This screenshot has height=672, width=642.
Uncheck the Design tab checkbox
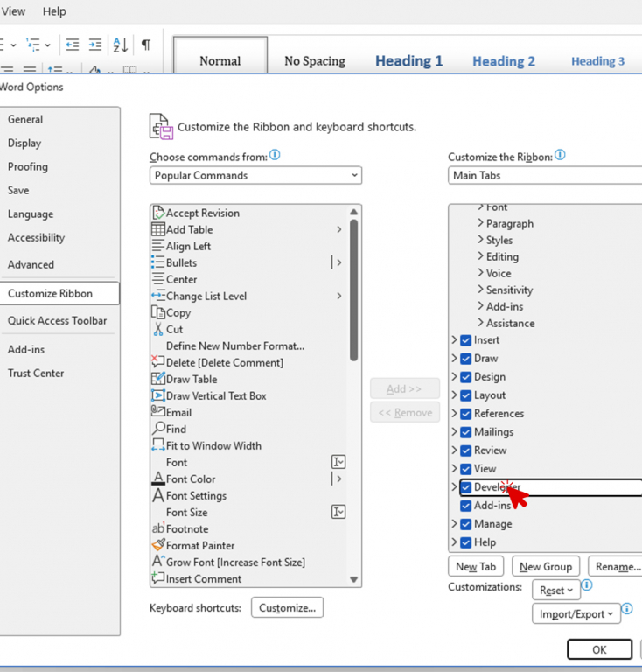466,377
